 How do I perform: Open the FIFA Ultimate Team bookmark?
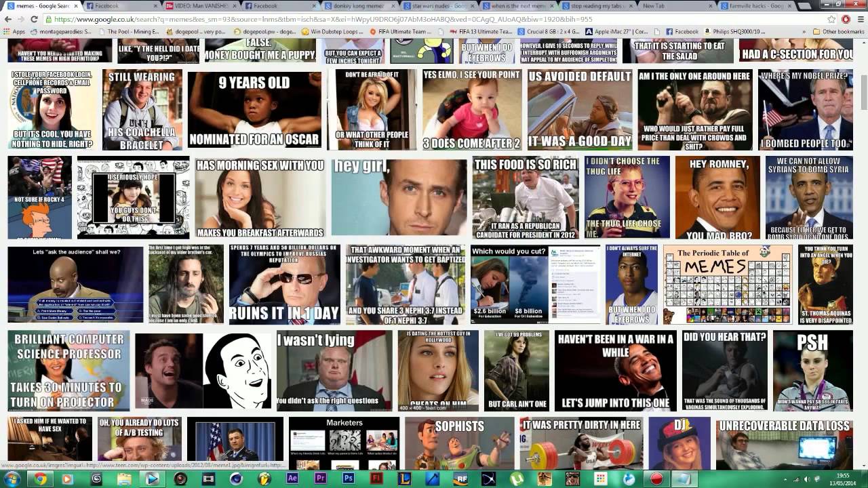pyautogui.click(x=401, y=31)
